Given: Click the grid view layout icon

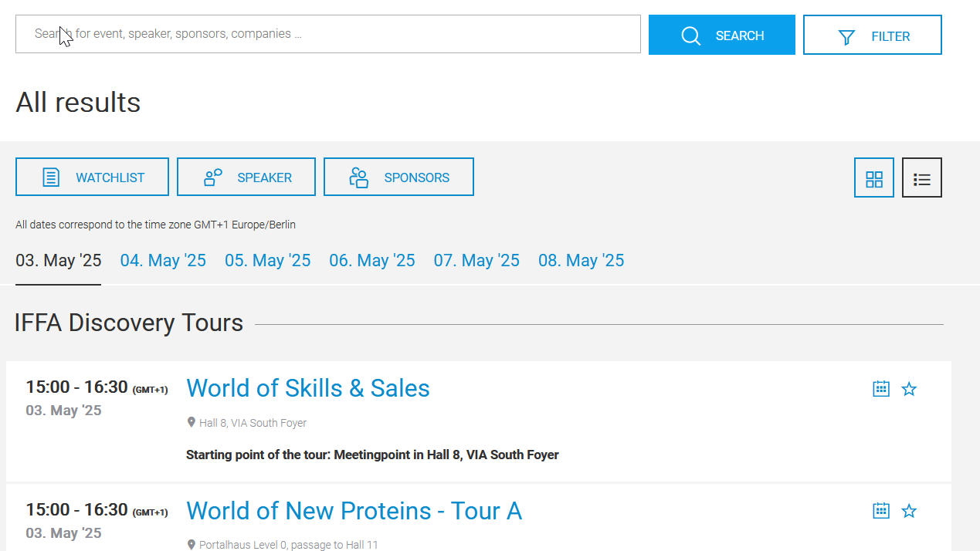Looking at the screenshot, I should point(874,178).
